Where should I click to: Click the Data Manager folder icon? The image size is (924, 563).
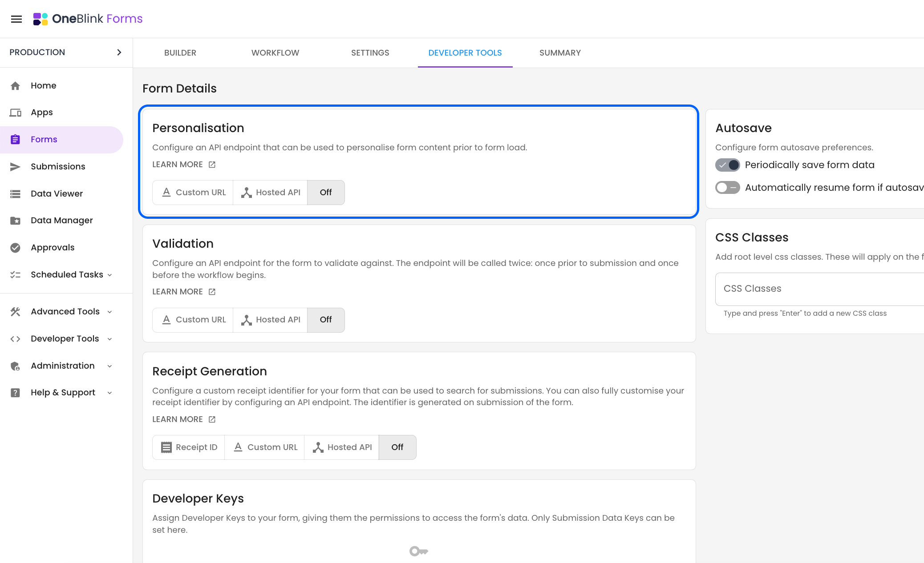click(15, 221)
